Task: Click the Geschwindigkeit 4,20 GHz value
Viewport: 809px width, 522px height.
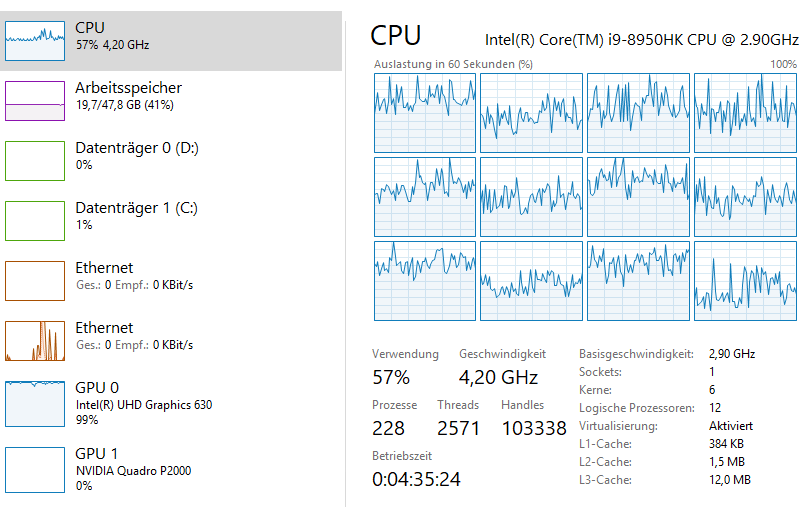Action: pos(498,377)
